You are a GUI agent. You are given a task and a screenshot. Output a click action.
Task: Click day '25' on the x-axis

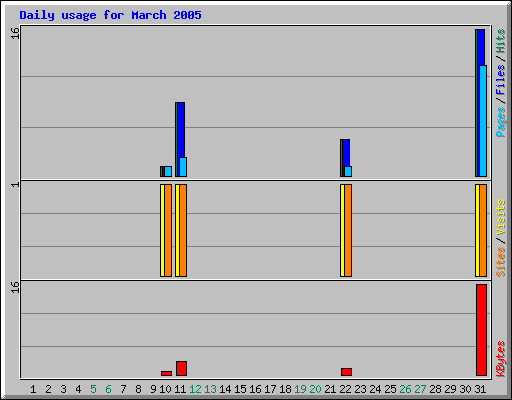tap(390, 389)
